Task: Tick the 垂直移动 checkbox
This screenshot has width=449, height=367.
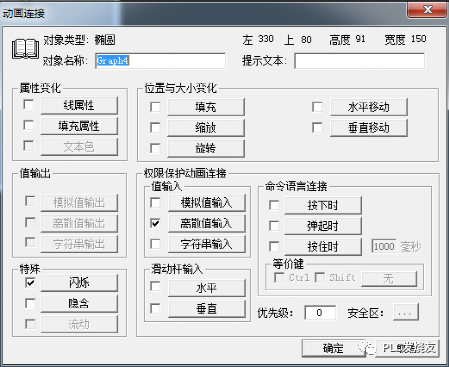Action: [x=317, y=127]
